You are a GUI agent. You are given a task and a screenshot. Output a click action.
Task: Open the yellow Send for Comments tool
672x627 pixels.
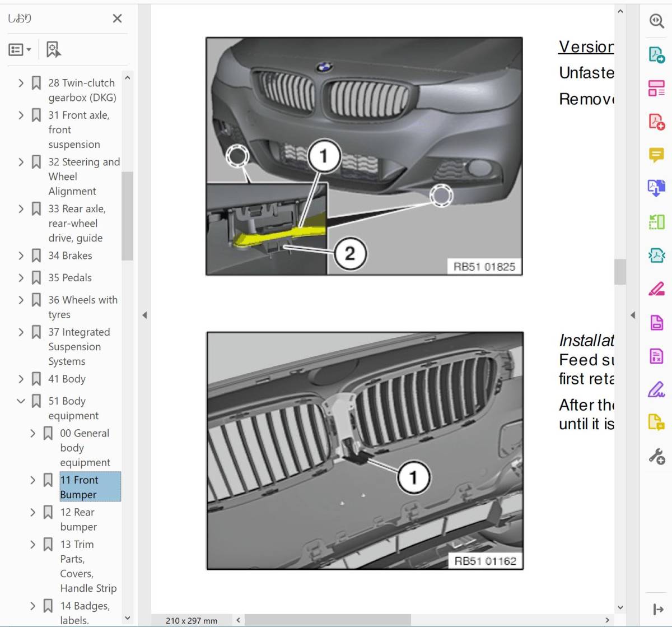click(x=656, y=422)
